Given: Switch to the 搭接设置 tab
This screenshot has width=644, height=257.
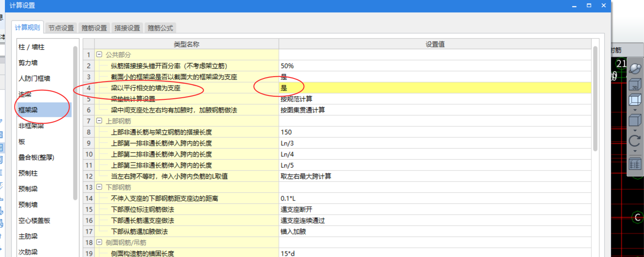Looking at the screenshot, I should coord(127,28).
